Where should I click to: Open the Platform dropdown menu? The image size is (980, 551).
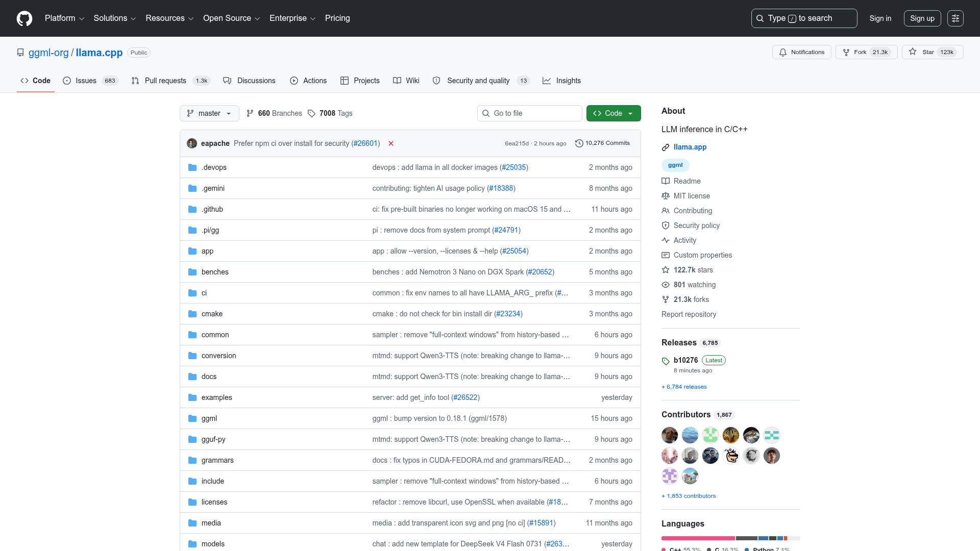click(x=64, y=18)
